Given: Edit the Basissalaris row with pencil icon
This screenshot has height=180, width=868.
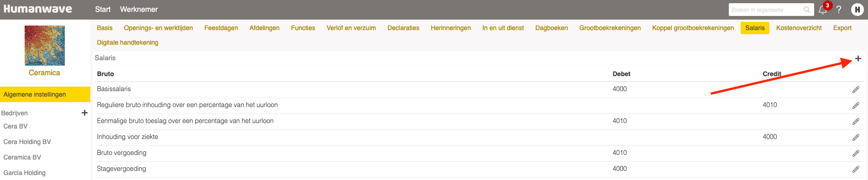Looking at the screenshot, I should tap(856, 90).
